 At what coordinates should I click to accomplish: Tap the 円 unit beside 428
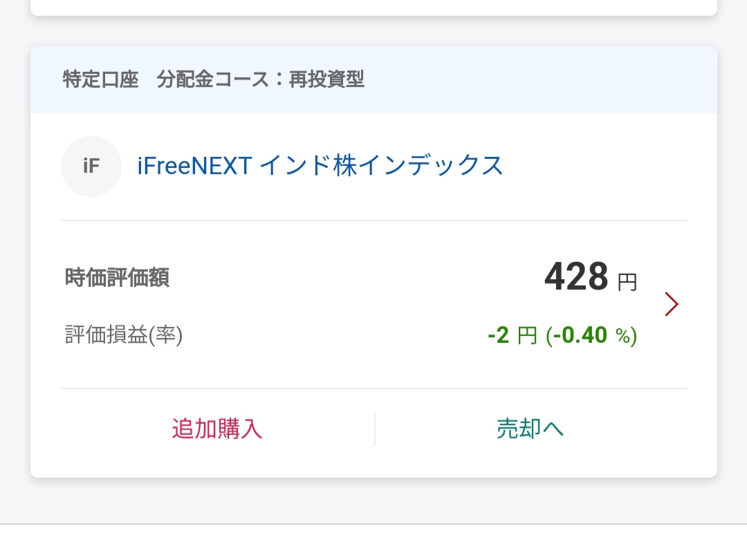tap(627, 282)
